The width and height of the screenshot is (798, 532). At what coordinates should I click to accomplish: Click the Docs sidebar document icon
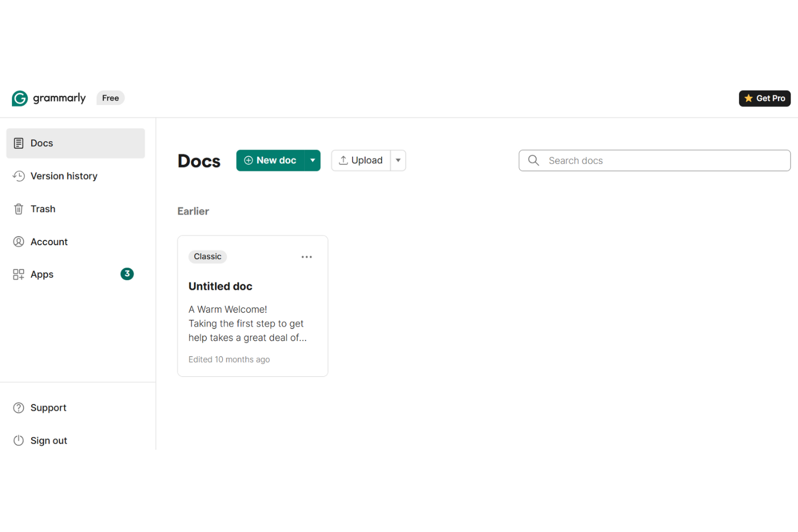19,143
